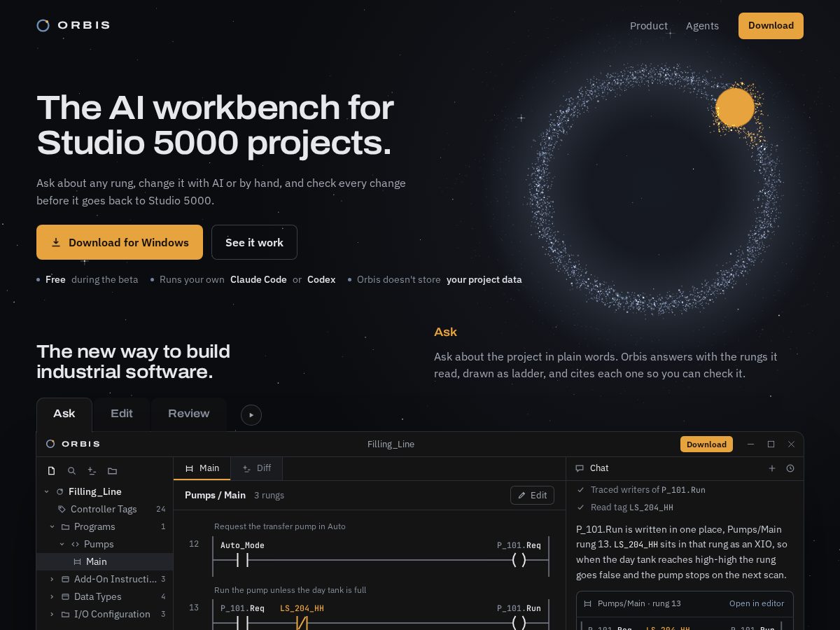840x630 pixels.
Task: Open the sidebar search icon
Action: pyautogui.click(x=71, y=471)
